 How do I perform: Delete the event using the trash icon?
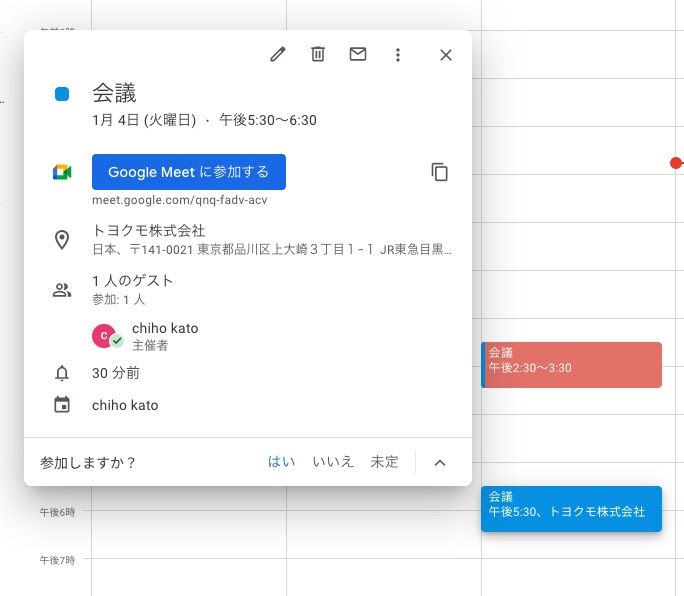tap(318, 55)
